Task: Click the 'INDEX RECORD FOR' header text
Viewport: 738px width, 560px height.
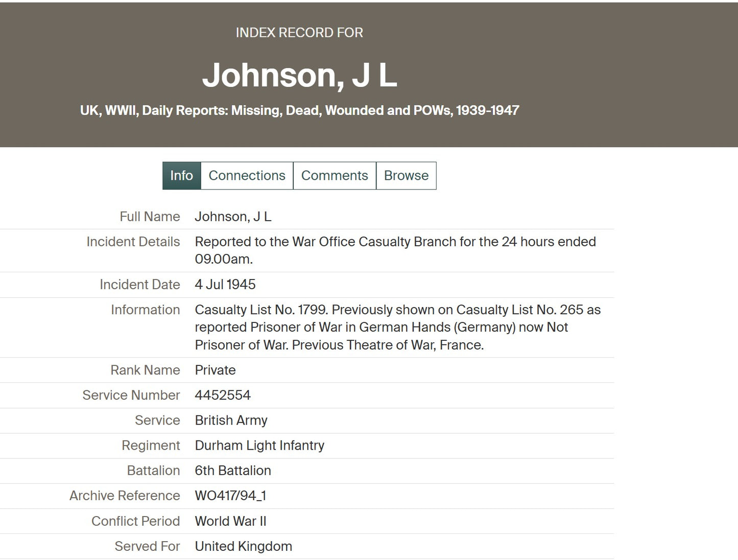Action: (299, 33)
